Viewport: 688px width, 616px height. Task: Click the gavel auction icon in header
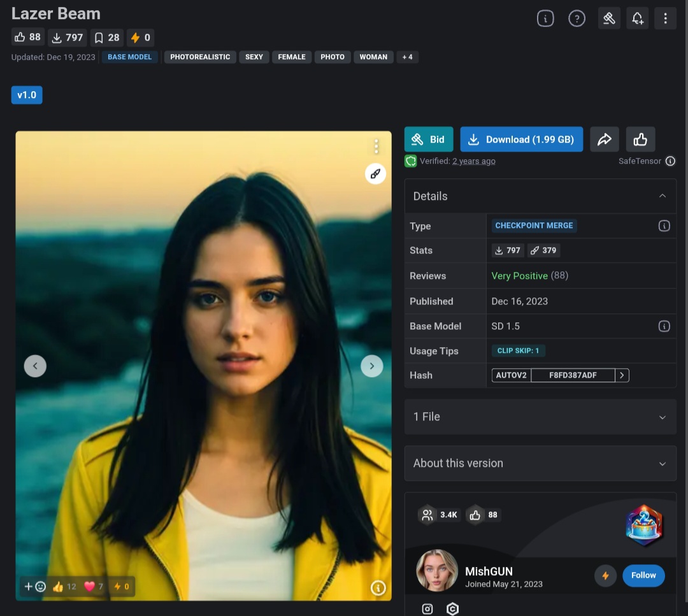609,18
